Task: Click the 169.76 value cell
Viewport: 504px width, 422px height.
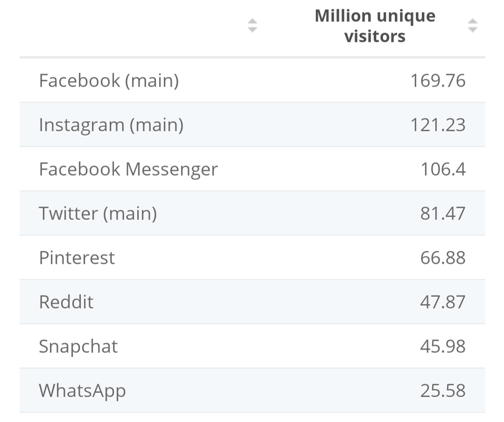Action: click(438, 80)
